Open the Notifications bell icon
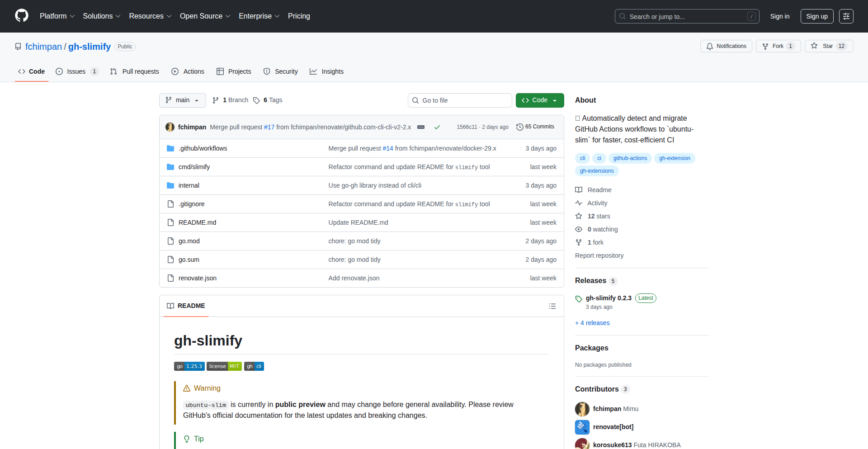868x449 pixels. (x=709, y=46)
